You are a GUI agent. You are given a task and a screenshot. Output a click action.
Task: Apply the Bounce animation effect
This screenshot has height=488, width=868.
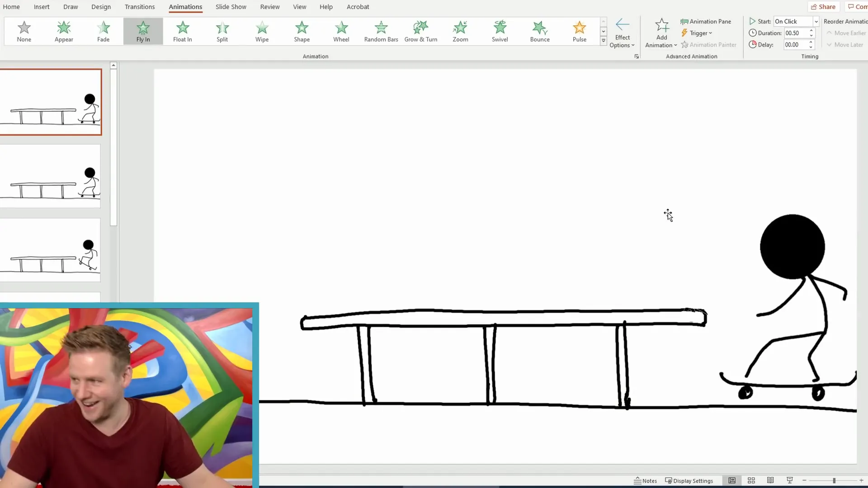[540, 31]
